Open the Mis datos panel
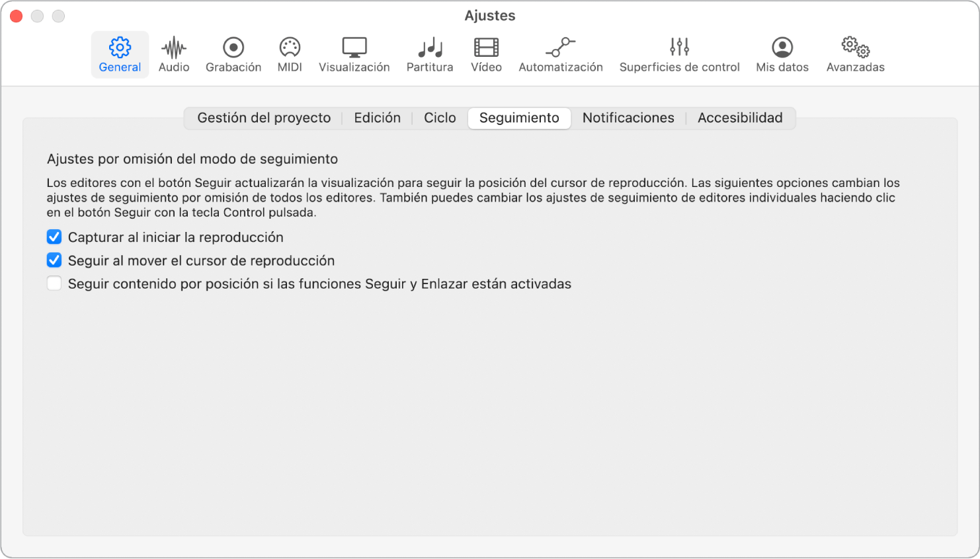 pyautogui.click(x=782, y=53)
